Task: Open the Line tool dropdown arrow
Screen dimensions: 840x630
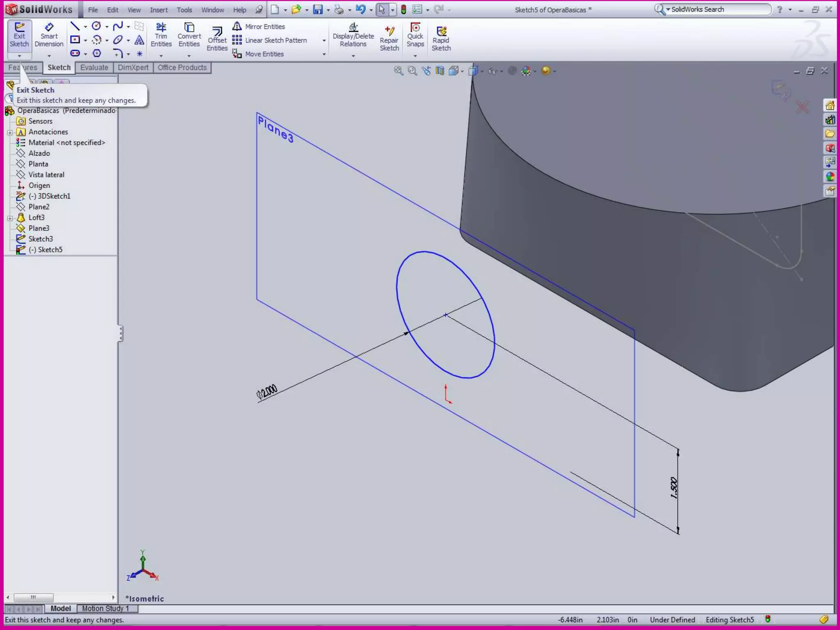Action: point(85,27)
